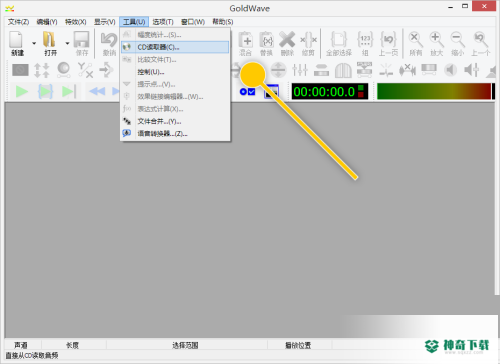This screenshot has width=500, height=364.
Task: Choose 效果链接编辑器...(W)... menu entry
Action: 175,97
